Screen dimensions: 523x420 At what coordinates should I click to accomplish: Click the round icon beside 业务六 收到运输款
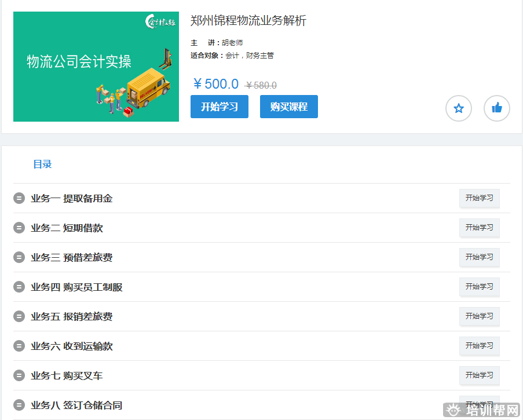click(19, 346)
